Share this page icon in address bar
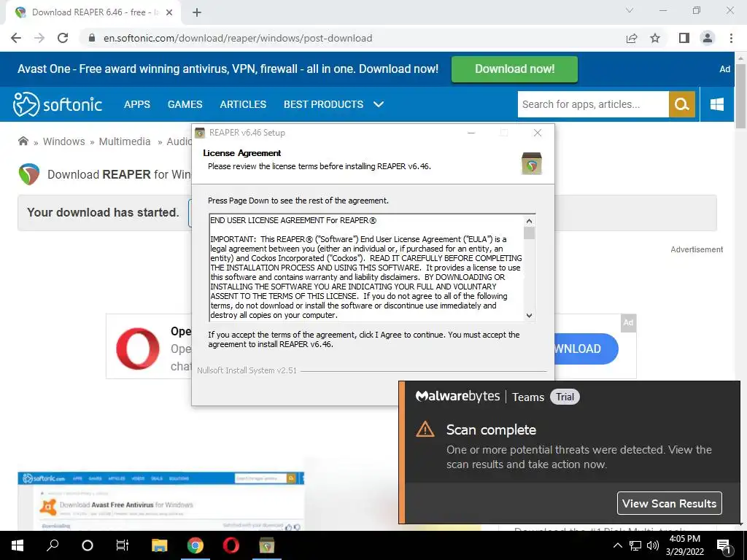Image resolution: width=747 pixels, height=560 pixels. tap(632, 38)
